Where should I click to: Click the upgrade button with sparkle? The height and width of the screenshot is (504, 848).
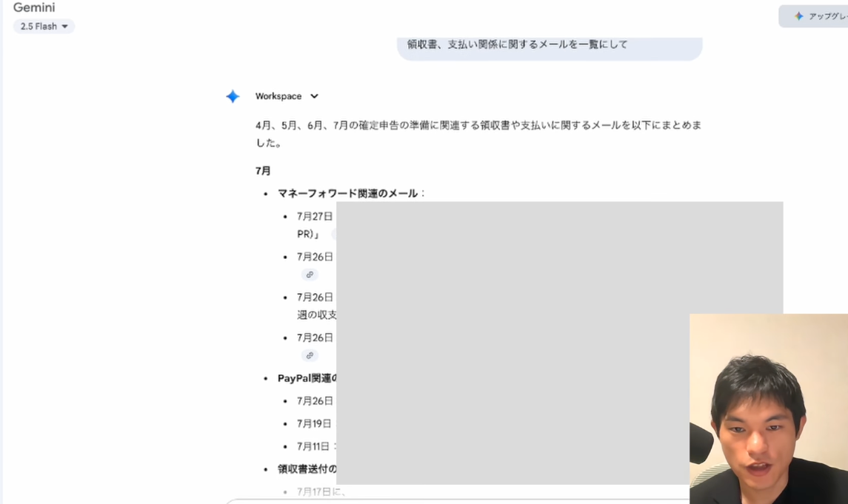point(813,16)
